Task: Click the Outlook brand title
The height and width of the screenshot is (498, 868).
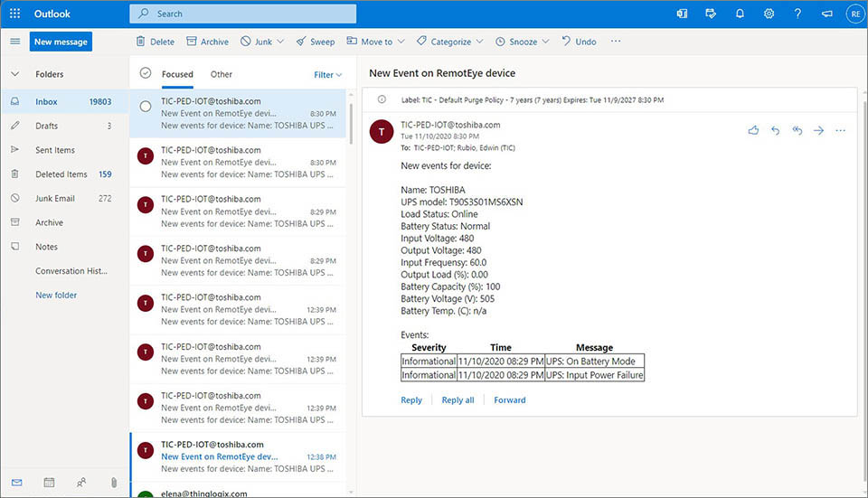Action: [52, 14]
